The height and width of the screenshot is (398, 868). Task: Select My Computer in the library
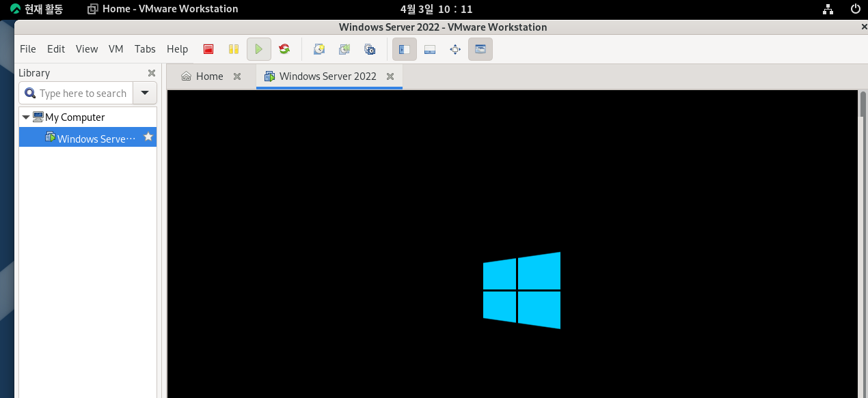[x=74, y=117]
